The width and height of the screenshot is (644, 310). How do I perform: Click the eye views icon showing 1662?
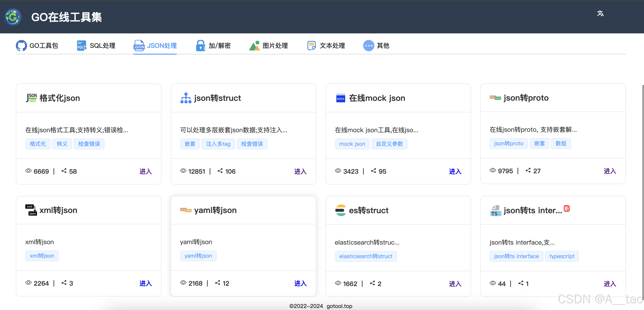[x=338, y=283]
